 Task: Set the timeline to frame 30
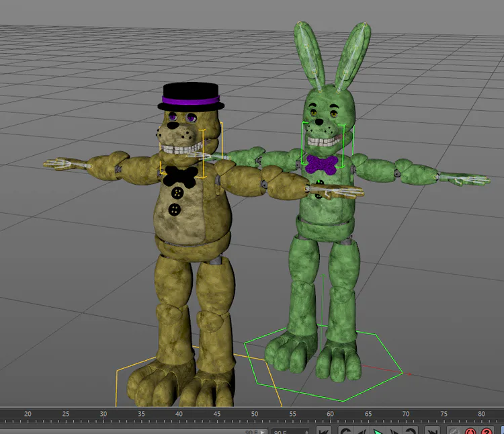point(103,414)
